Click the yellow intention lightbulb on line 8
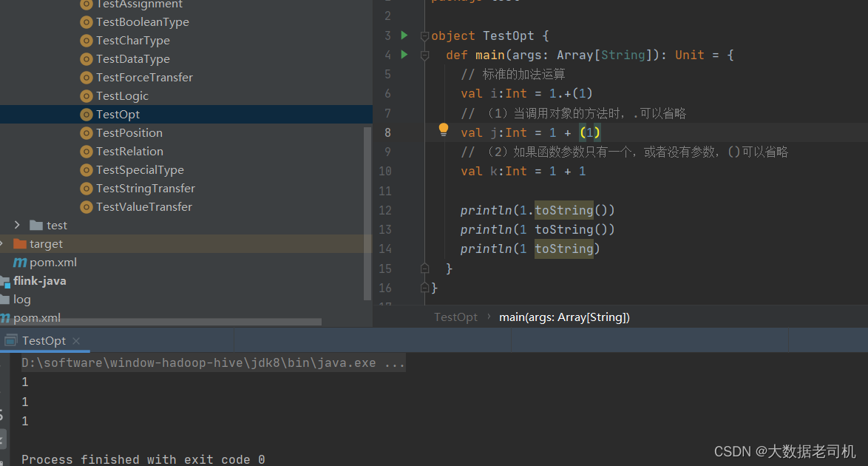The height and width of the screenshot is (466, 868). pos(444,129)
